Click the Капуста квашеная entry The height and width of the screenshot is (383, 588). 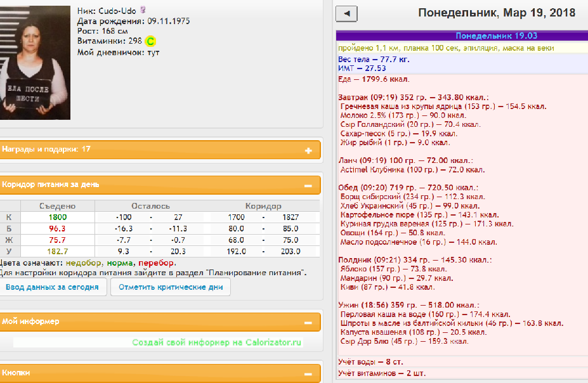[414, 332]
